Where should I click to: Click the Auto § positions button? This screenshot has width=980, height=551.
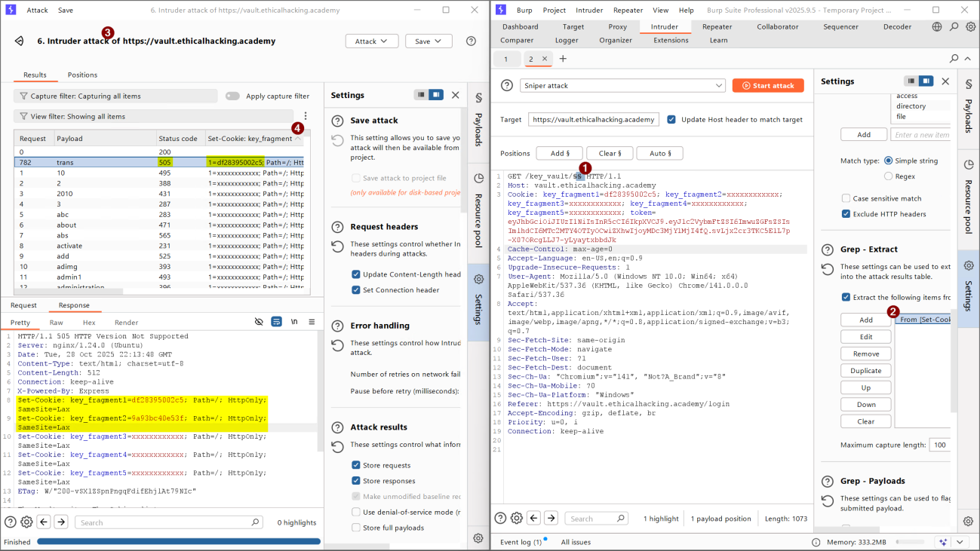pyautogui.click(x=659, y=153)
